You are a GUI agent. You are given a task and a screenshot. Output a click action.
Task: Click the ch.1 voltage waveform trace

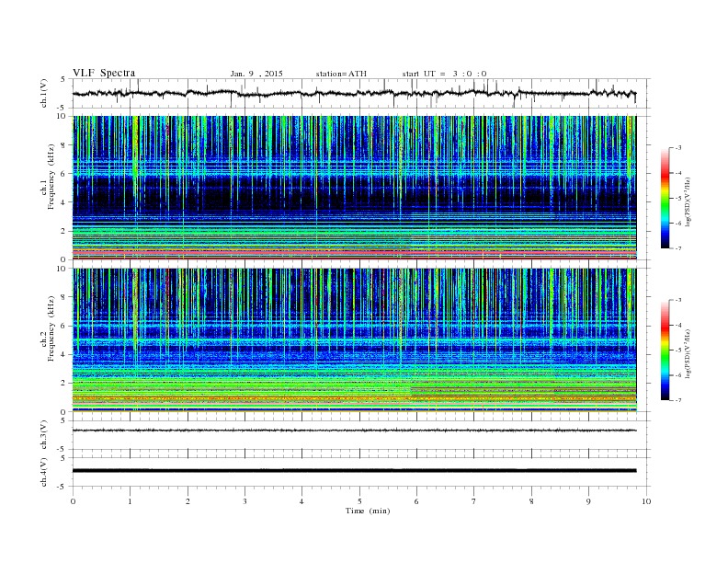(x=354, y=93)
